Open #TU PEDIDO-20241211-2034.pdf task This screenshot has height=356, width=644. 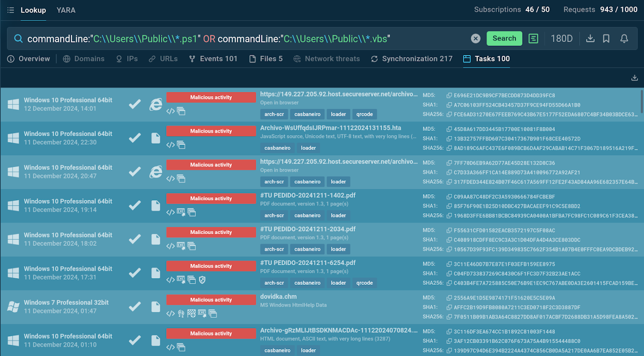pos(308,229)
